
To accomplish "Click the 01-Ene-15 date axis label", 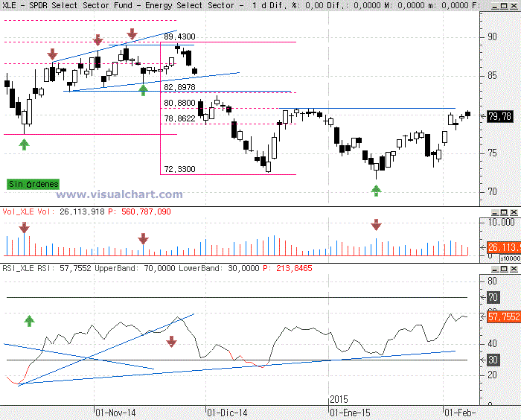I will click(x=351, y=413).
